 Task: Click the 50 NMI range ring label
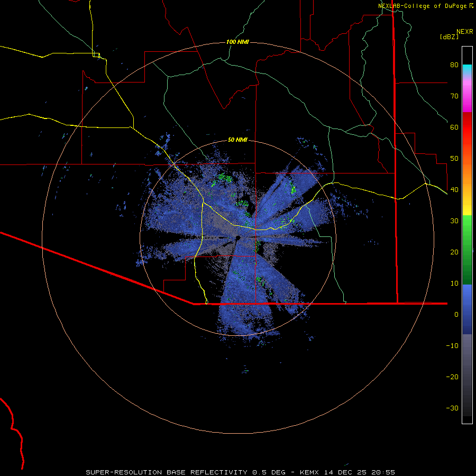237,140
